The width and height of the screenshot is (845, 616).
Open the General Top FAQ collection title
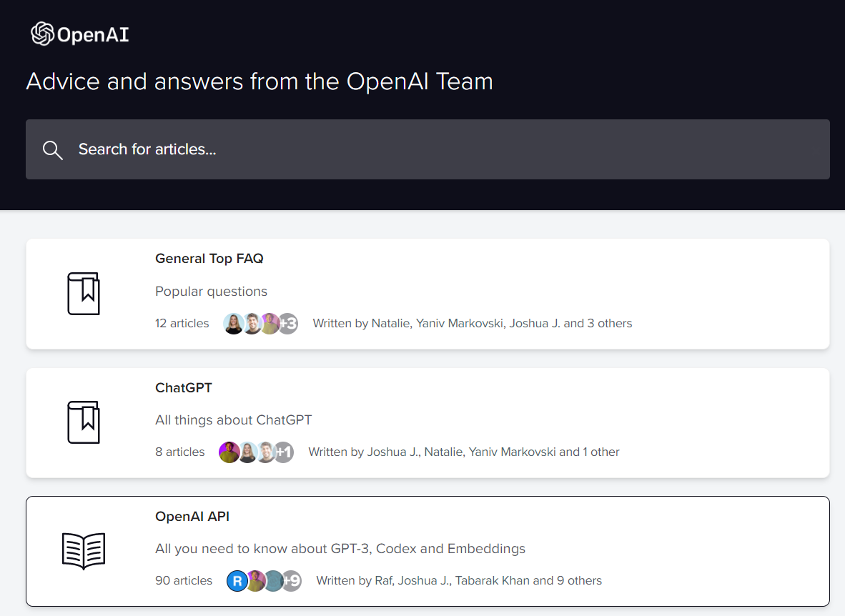click(x=209, y=259)
